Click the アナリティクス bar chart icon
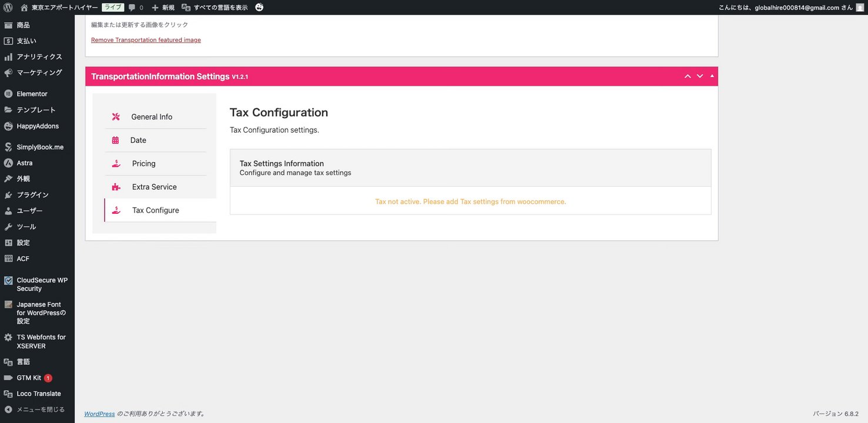The width and height of the screenshot is (868, 423). 8,57
